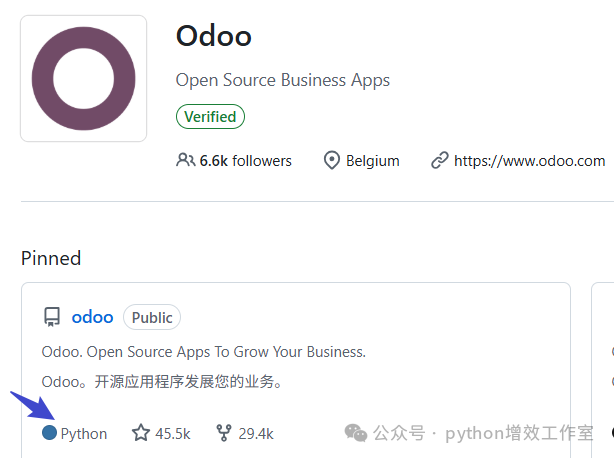This screenshot has height=458, width=614.
Task: Click the followers people icon
Action: tap(185, 160)
